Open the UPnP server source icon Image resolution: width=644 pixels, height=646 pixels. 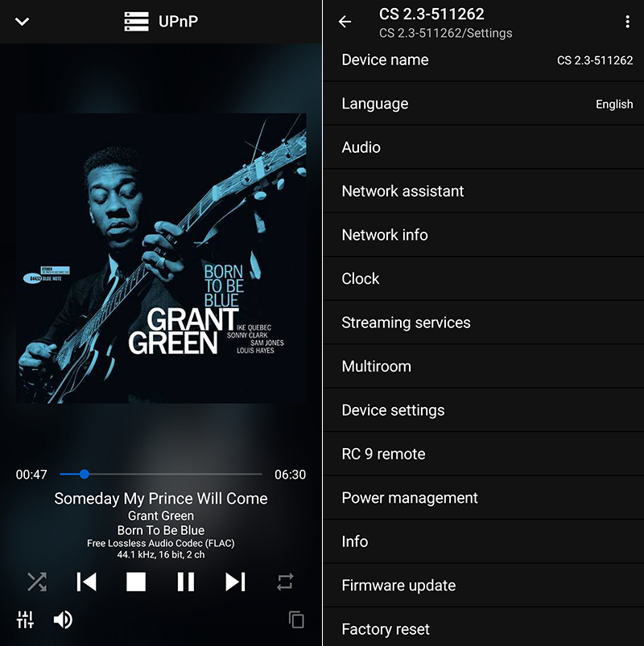(136, 21)
